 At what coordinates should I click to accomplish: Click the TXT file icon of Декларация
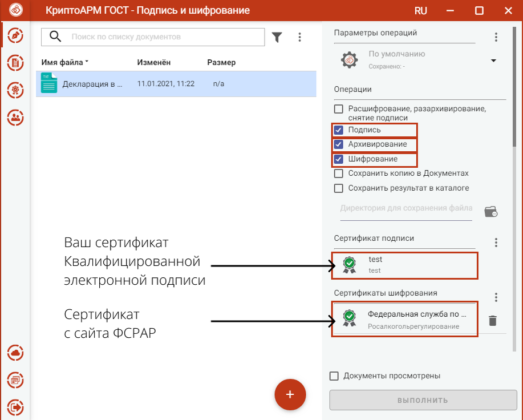point(49,83)
